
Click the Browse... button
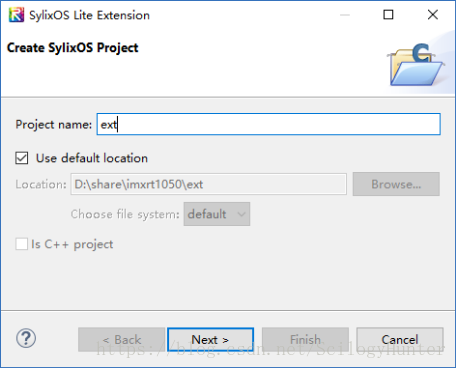396,184
